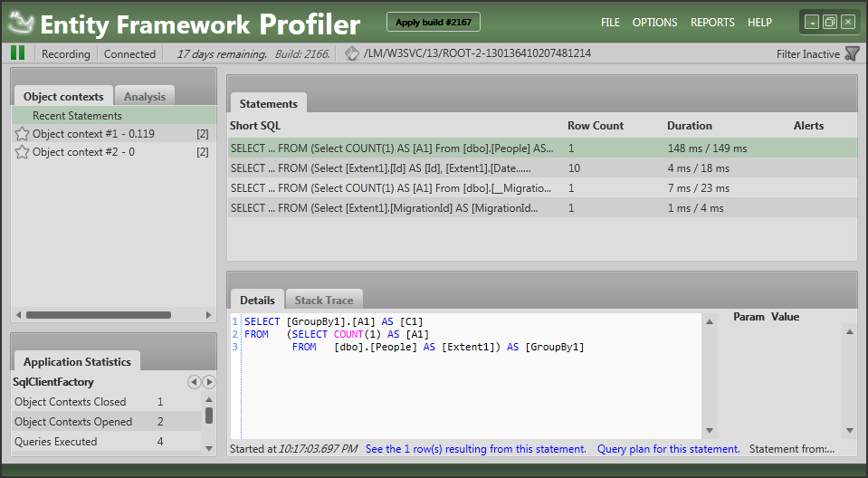Open the REPORTS menu
The image size is (868, 478).
point(712,23)
